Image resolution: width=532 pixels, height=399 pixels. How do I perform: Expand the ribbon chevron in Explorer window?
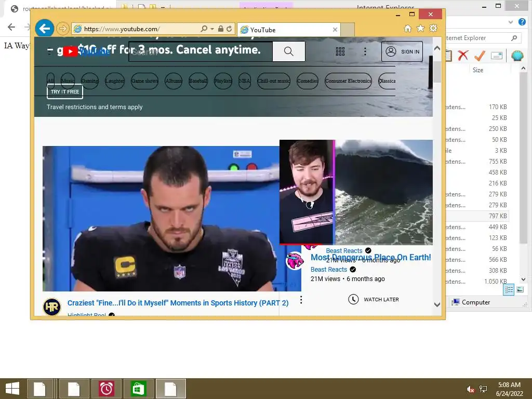(511, 22)
